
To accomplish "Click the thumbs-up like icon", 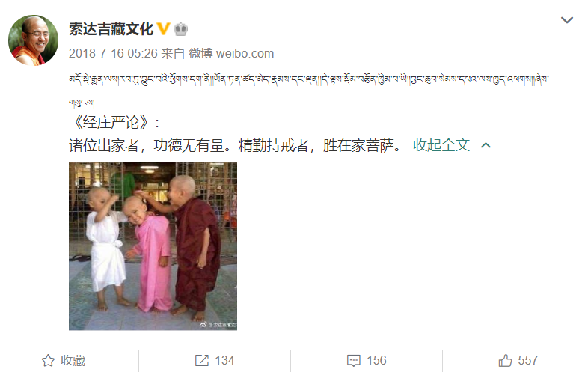I will click(505, 360).
